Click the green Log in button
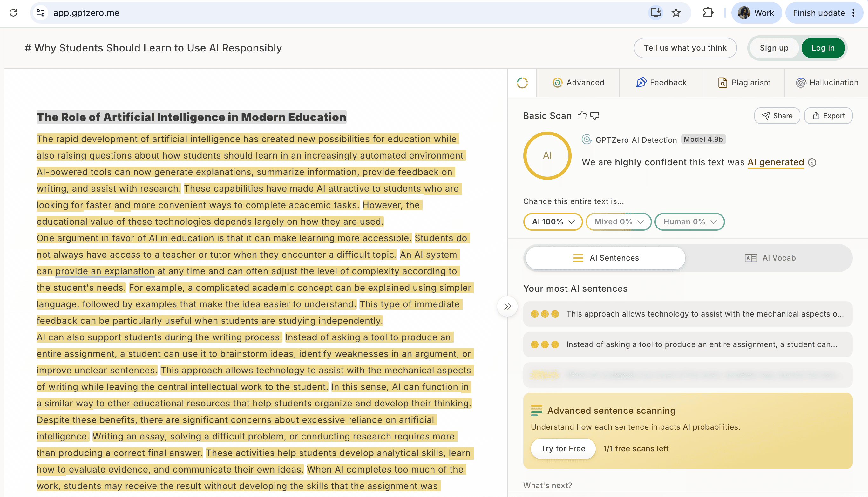The width and height of the screenshot is (868, 497). coord(823,48)
